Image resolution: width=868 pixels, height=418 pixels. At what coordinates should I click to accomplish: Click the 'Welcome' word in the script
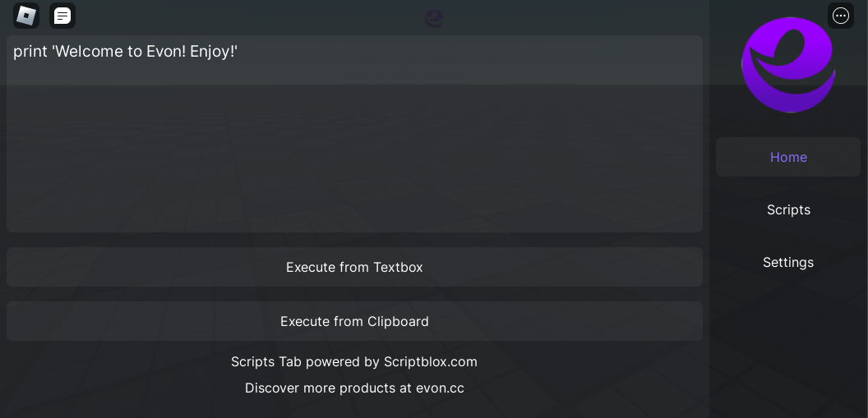coord(90,52)
